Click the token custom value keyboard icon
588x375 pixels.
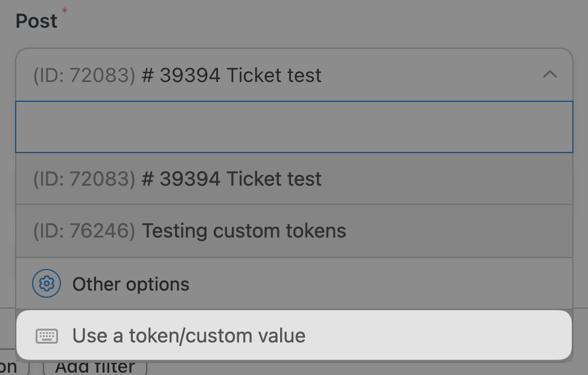pyautogui.click(x=46, y=336)
